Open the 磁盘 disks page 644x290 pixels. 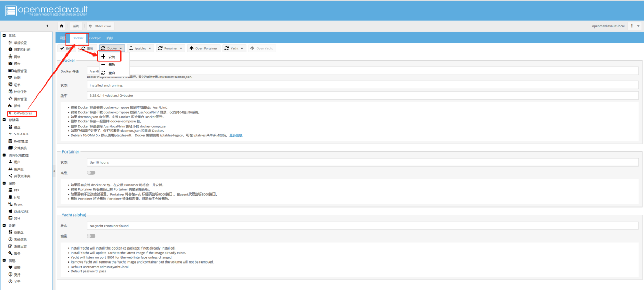[17, 127]
